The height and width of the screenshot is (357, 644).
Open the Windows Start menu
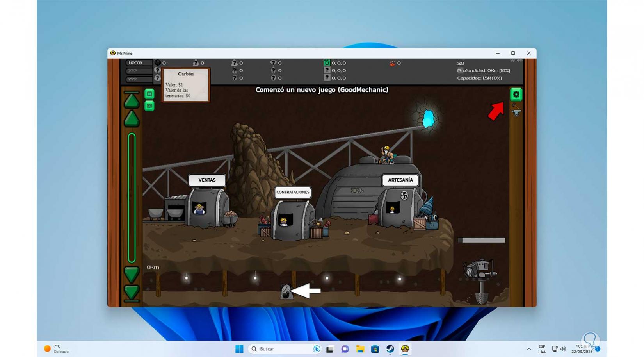click(239, 349)
